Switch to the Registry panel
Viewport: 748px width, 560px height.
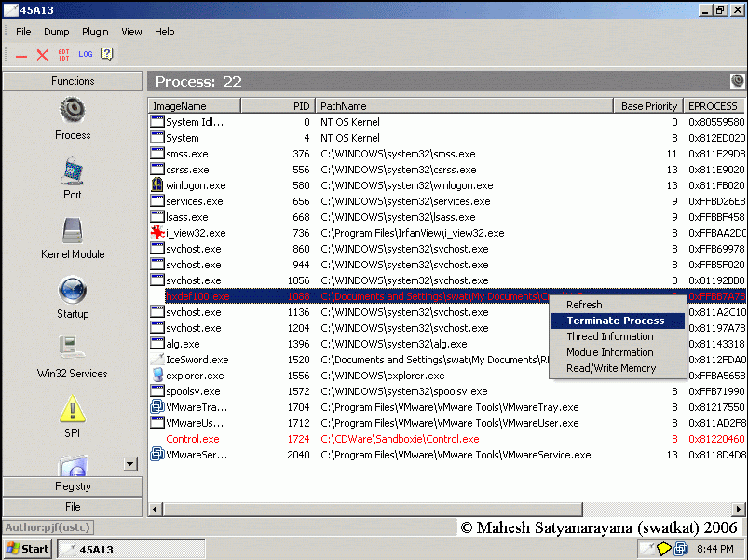73,486
